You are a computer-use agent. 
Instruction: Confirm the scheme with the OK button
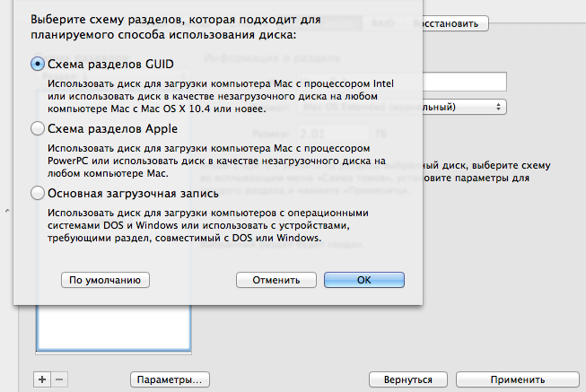[x=364, y=280]
